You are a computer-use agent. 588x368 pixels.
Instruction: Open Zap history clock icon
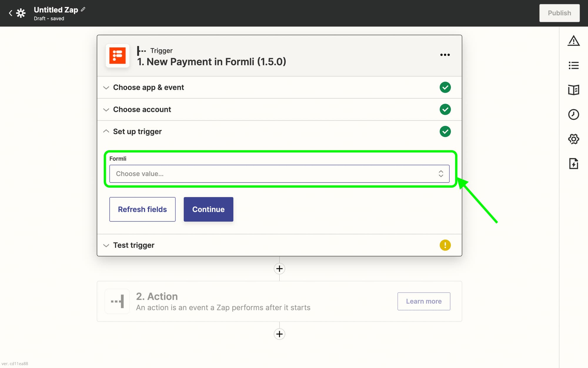[573, 114]
